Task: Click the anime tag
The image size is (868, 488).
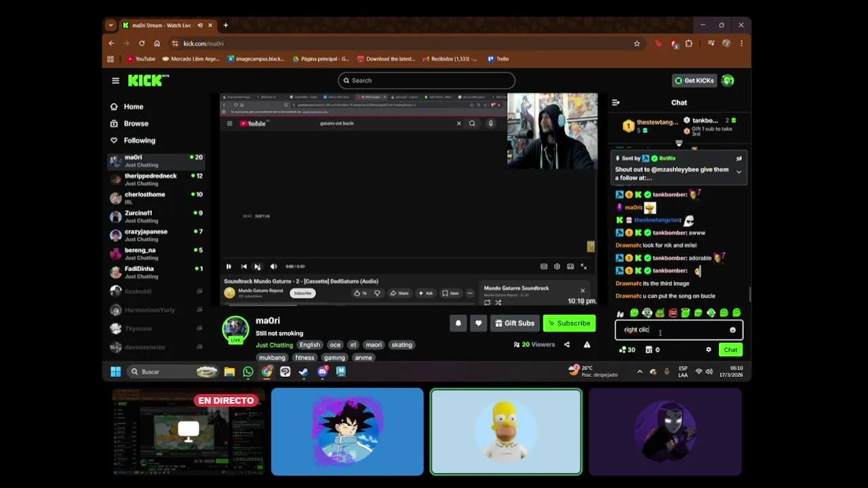Action: click(x=363, y=358)
